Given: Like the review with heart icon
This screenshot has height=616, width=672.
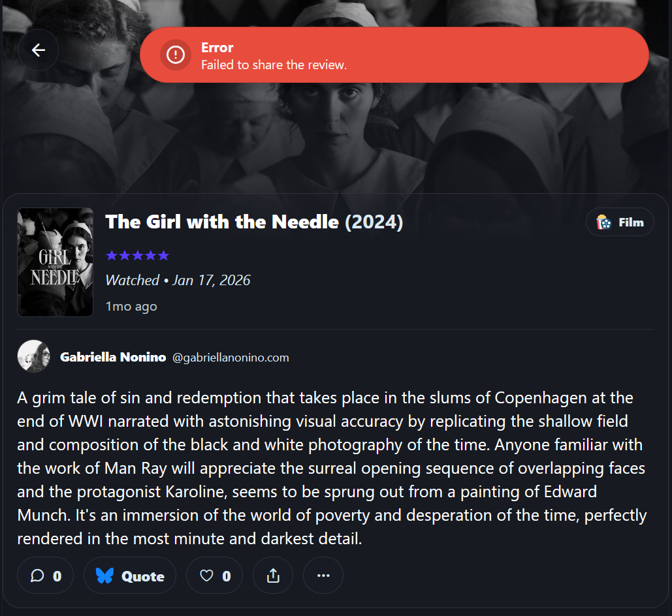Looking at the screenshot, I should coord(214,576).
